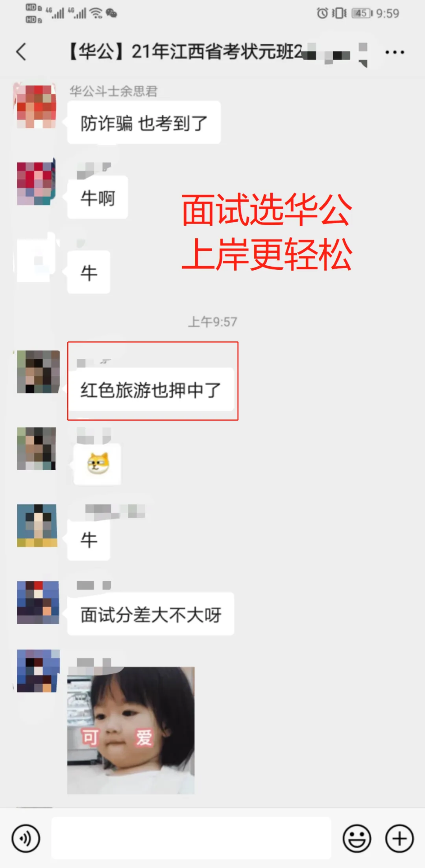This screenshot has width=425, height=868.
Task: Select the '红色旅游也押中了' message bubble
Action: 151,389
